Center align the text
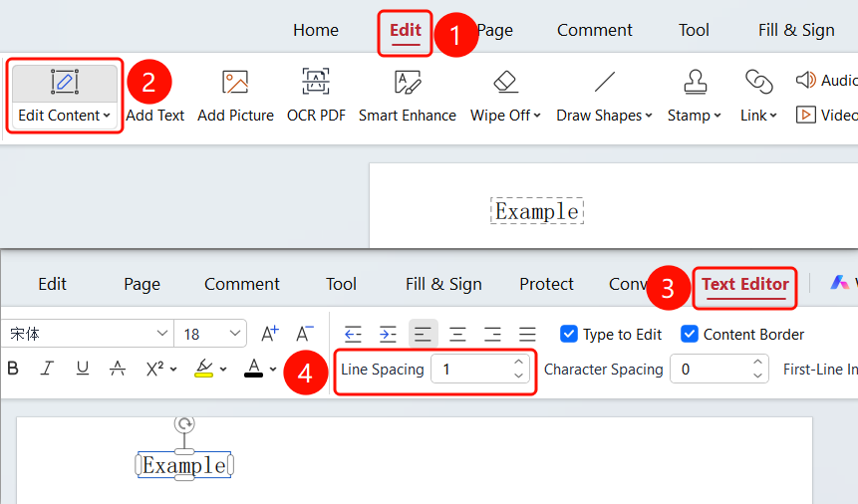Screen dimensions: 858x504 [457, 334]
